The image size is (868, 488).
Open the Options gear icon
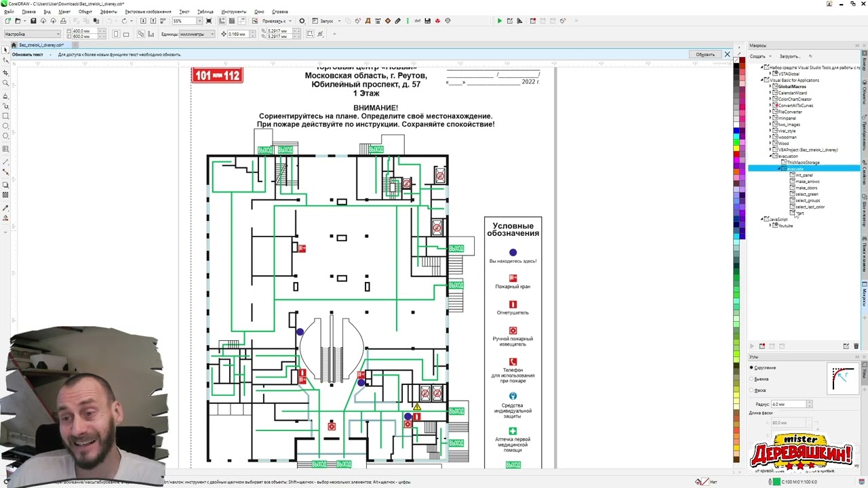coord(302,21)
